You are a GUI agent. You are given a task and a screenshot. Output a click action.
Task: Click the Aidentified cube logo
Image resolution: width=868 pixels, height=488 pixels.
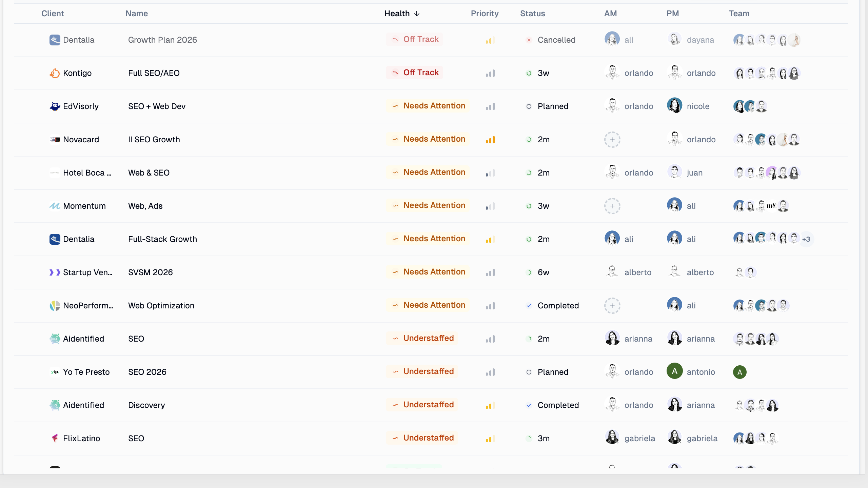(x=55, y=339)
